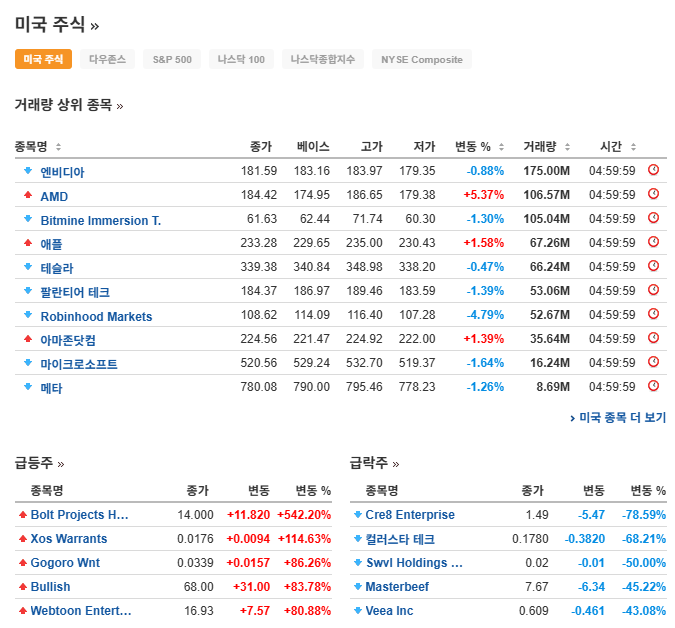This screenshot has height=628, width=675.
Task: Sort table by 종목명 column sort arrows
Action: 59,147
